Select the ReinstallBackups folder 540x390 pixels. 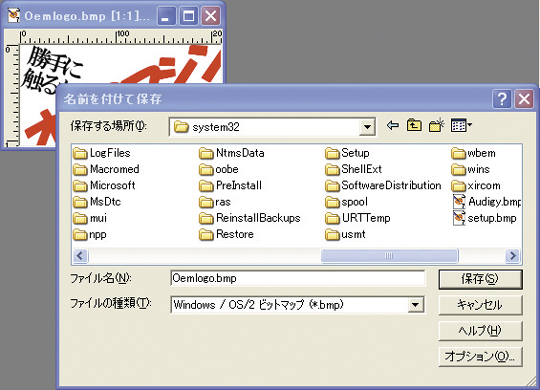[250, 218]
